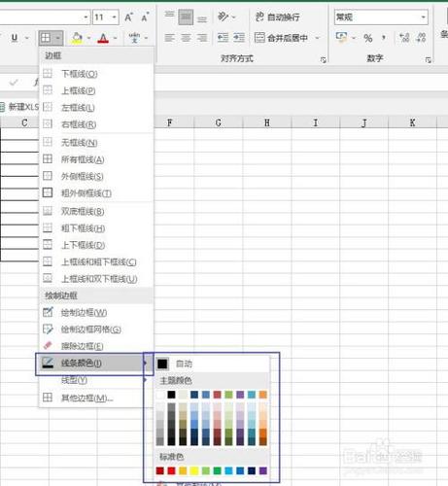Image resolution: width=448 pixels, height=486 pixels.
Task: Click the formula bar fx icon
Action: tap(36, 82)
